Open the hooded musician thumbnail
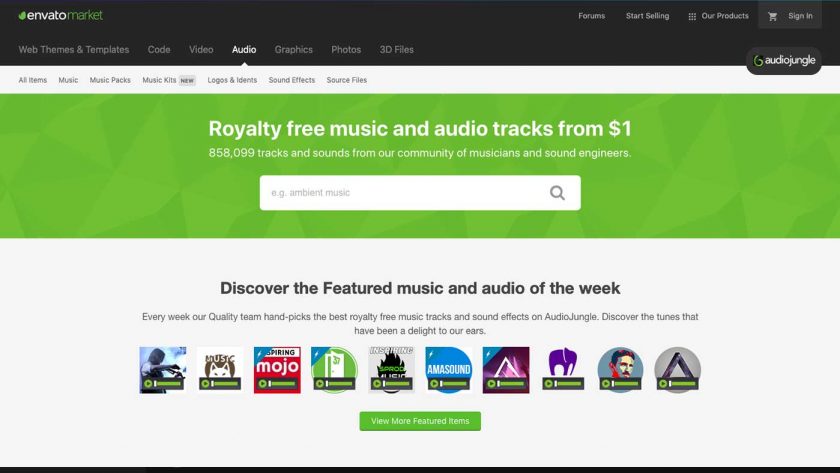 pyautogui.click(x=163, y=370)
